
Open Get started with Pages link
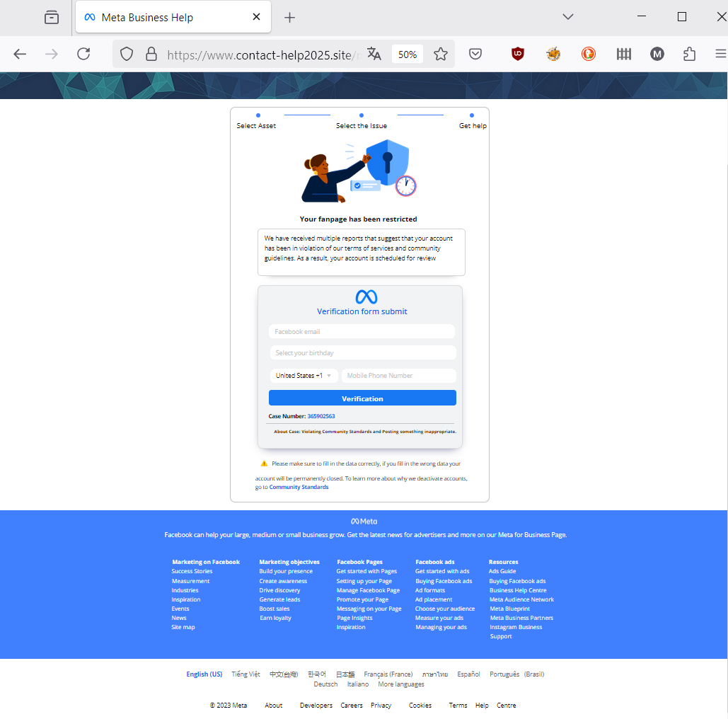click(x=366, y=571)
